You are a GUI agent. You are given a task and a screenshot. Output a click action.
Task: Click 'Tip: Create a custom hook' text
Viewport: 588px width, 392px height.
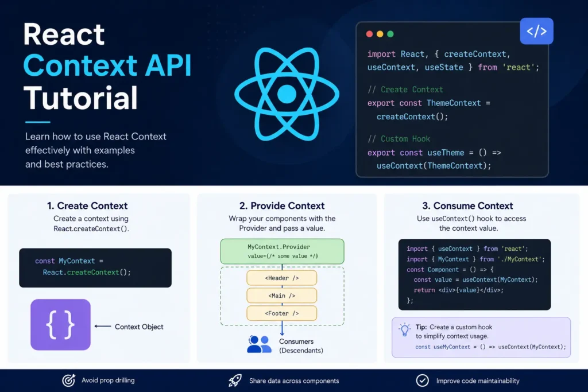454,327
